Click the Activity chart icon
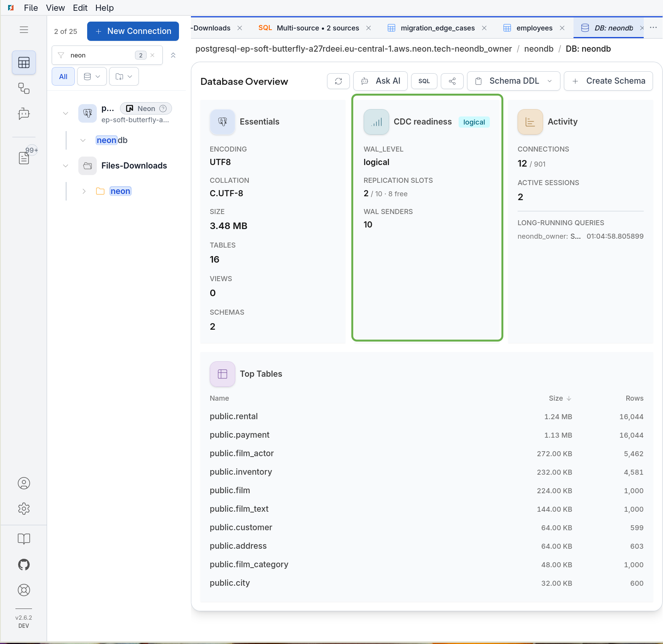Viewport: 663px width, 644px height. pos(530,122)
